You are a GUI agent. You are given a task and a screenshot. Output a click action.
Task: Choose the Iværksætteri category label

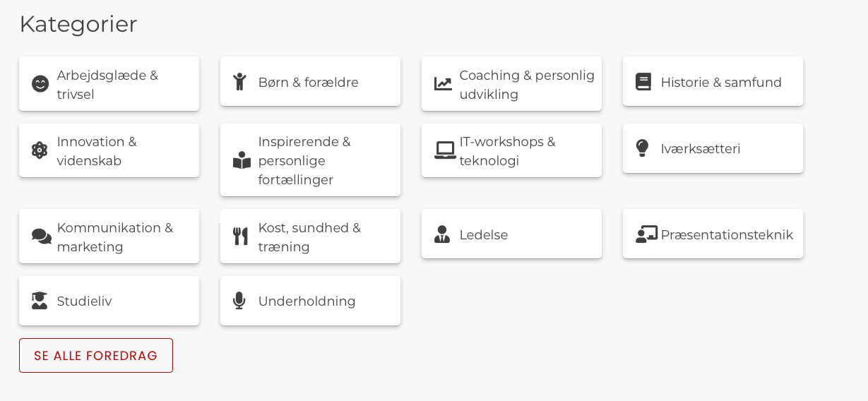click(x=701, y=148)
